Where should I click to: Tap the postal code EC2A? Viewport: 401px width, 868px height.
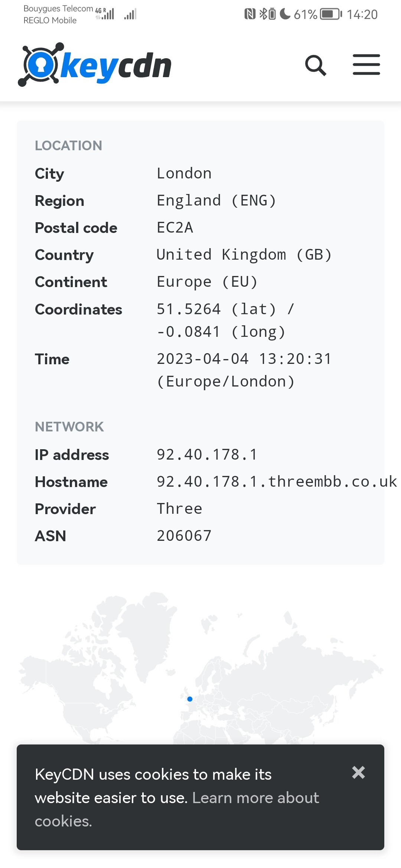click(x=175, y=227)
